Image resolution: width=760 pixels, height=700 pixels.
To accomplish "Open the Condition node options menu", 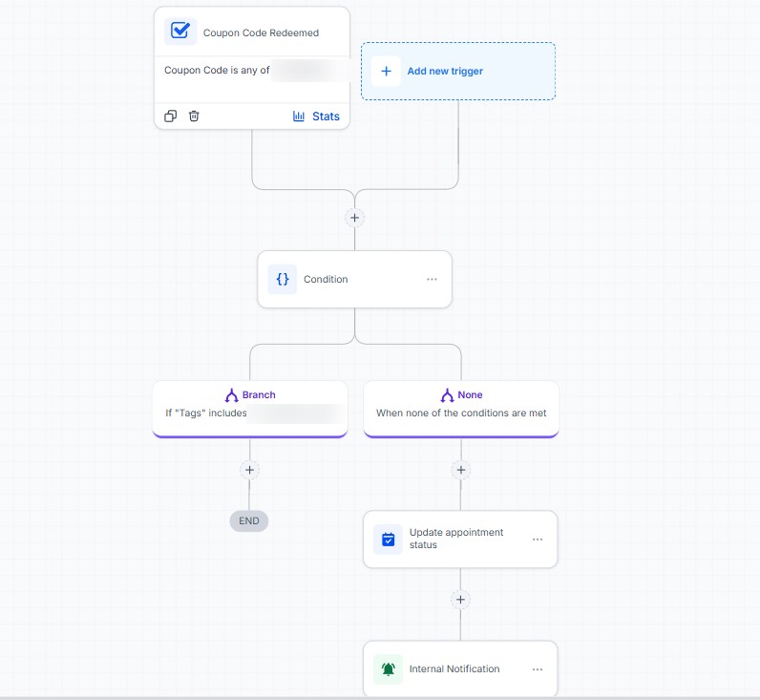I will pos(432,279).
